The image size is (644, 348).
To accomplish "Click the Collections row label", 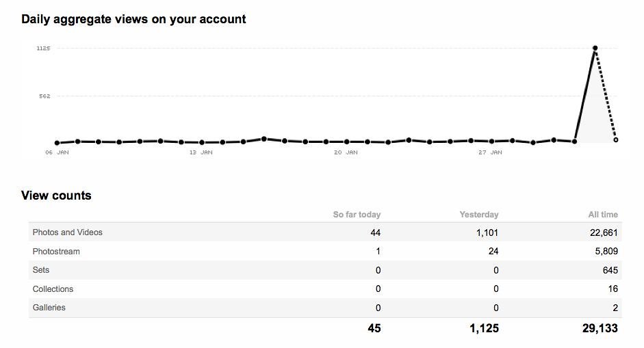I will pyautogui.click(x=53, y=289).
